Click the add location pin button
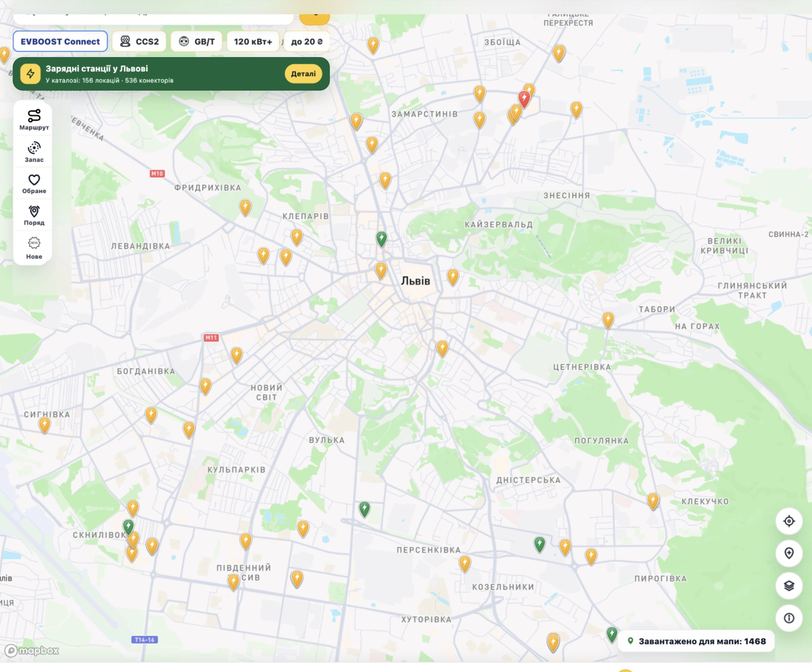The height and width of the screenshot is (672, 812). point(789,553)
